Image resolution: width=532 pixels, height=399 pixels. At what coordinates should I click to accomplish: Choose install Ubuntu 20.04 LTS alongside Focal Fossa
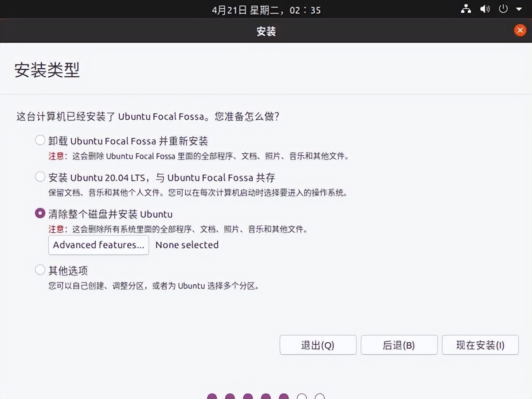click(x=40, y=177)
